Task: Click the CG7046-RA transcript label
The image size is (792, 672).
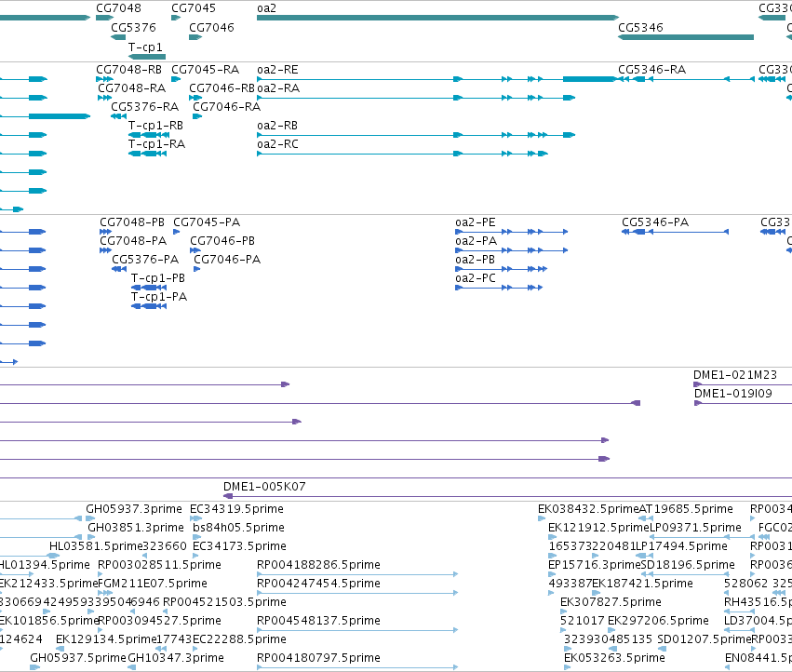Action: click(226, 107)
